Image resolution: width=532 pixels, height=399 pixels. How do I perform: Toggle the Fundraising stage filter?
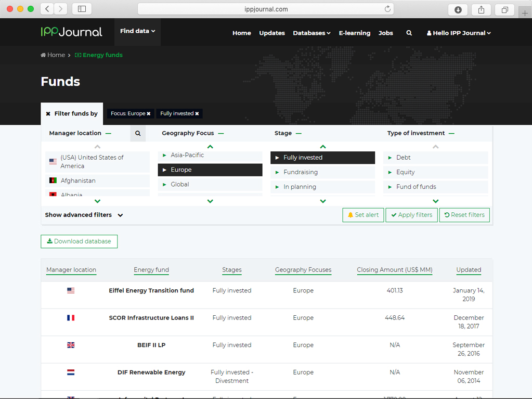(322, 172)
